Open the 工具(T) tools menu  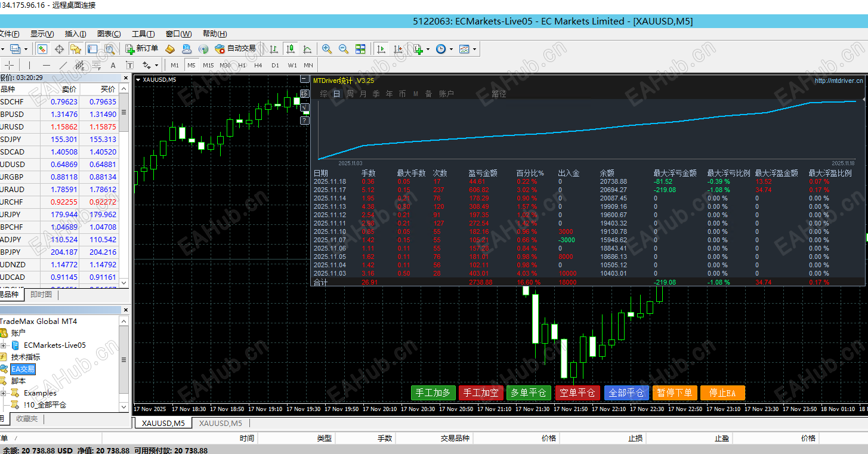point(143,34)
